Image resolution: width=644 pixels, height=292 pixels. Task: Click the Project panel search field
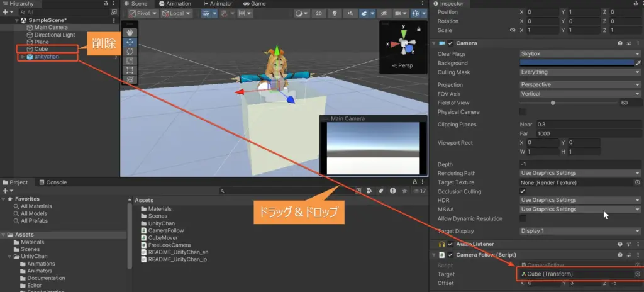pos(286,191)
